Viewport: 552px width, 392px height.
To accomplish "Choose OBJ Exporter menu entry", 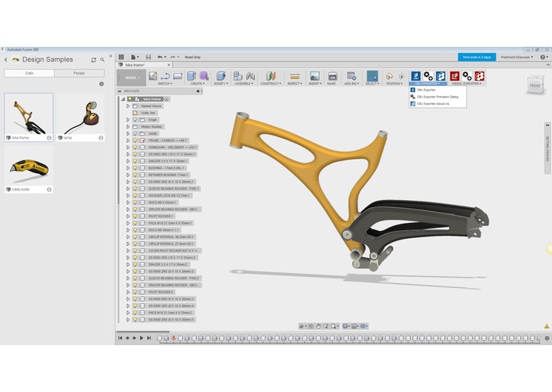I will click(x=438, y=90).
